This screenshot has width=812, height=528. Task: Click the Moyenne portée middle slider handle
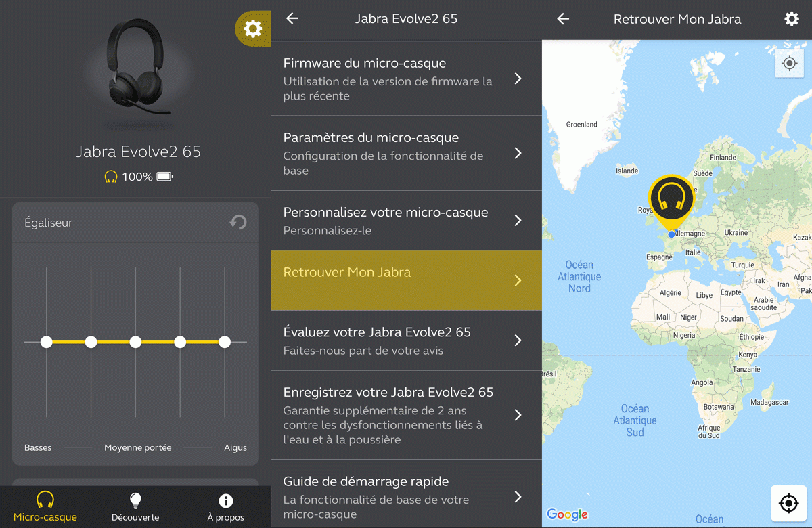(x=135, y=342)
